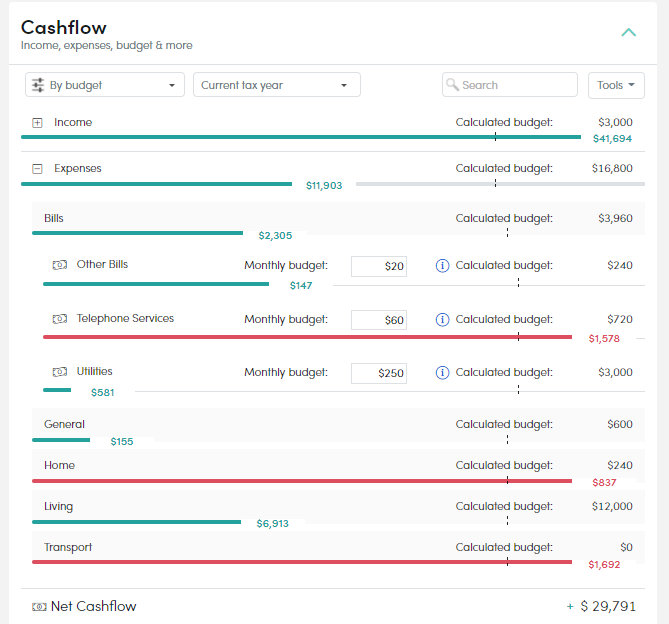The height and width of the screenshot is (624, 669).
Task: Click the search magnifier icon
Action: tap(452, 84)
